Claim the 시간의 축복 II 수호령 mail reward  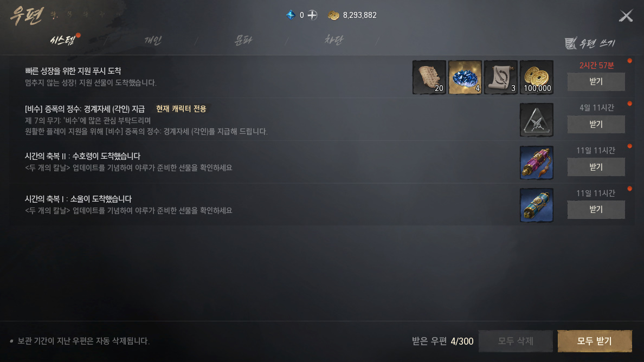point(596,167)
